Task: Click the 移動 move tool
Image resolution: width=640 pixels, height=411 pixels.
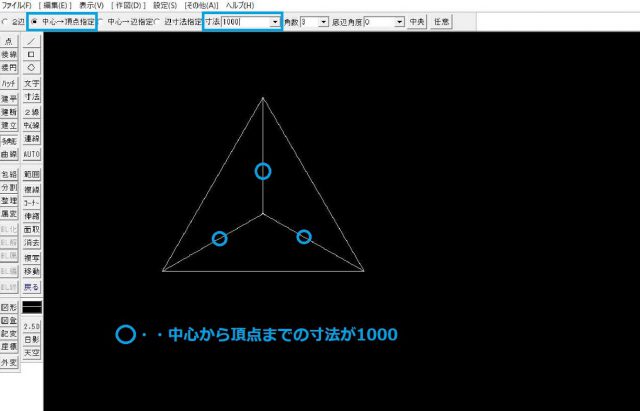Action: click(x=31, y=271)
